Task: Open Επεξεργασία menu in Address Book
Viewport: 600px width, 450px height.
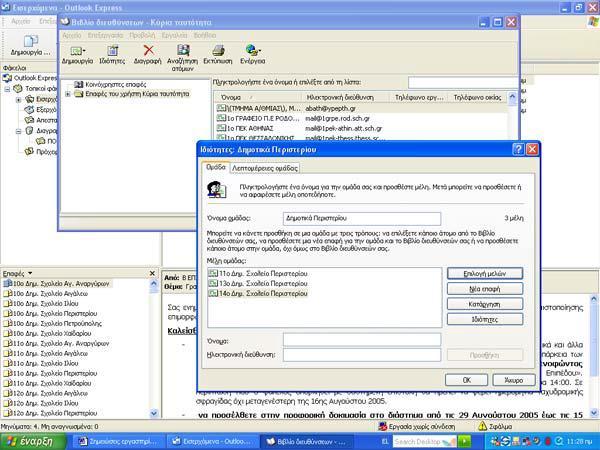Action: coord(105,35)
